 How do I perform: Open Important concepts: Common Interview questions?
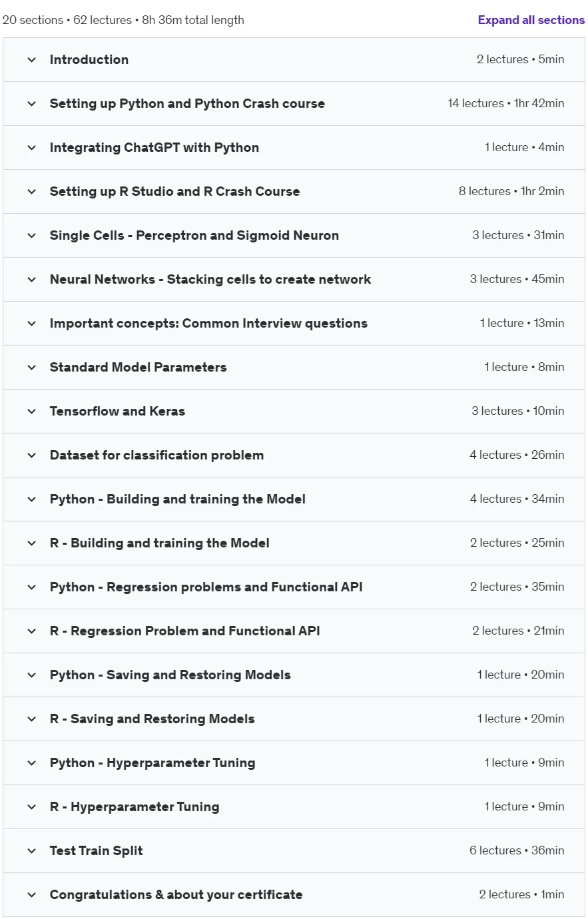tap(294, 324)
